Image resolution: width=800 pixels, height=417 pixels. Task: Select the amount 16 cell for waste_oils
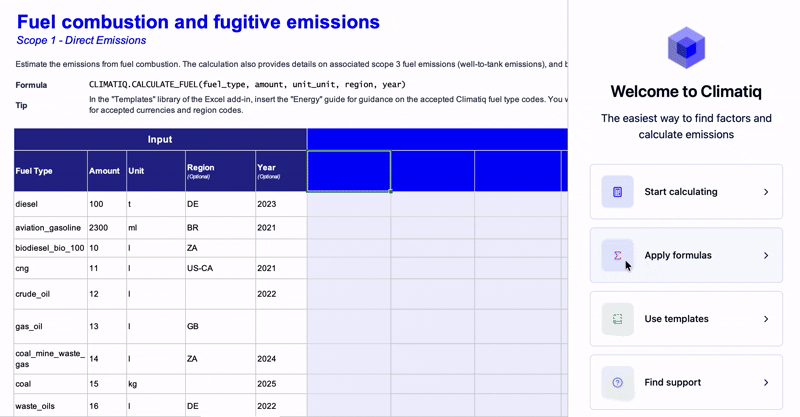point(107,406)
